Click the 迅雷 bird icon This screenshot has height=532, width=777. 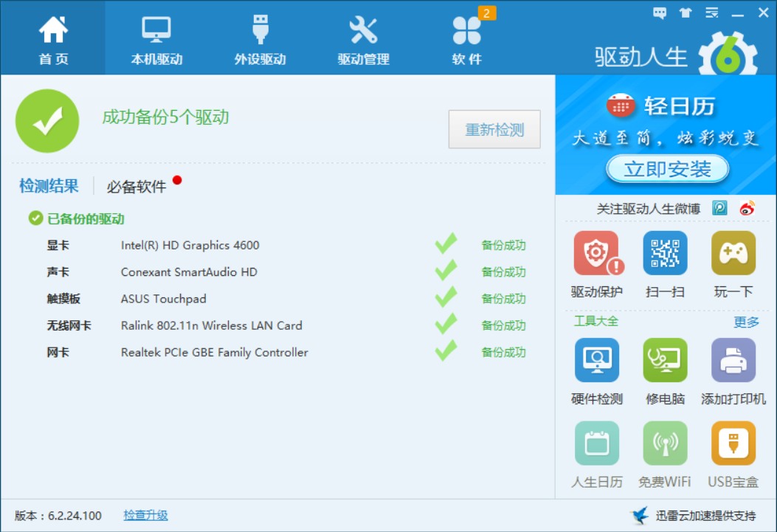coord(640,515)
